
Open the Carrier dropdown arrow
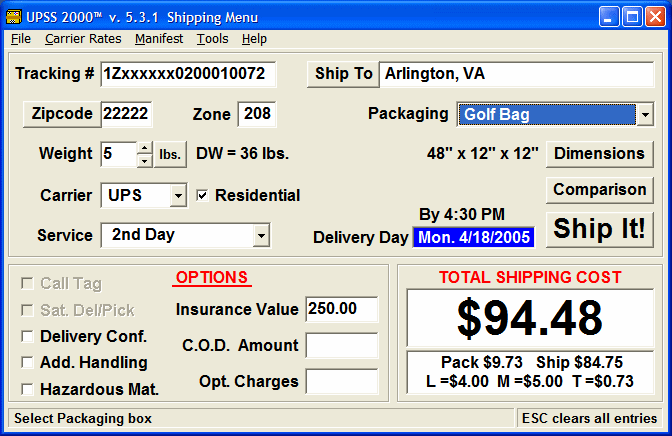tap(178, 196)
